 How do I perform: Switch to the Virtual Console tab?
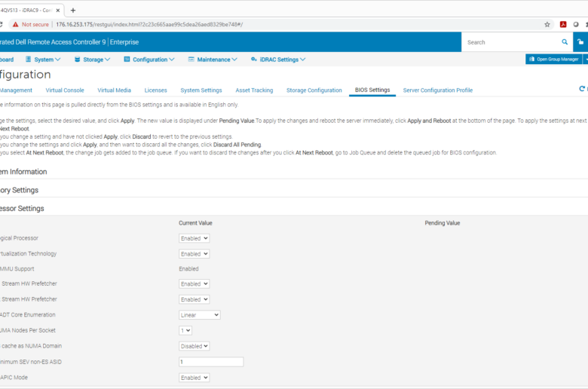65,90
